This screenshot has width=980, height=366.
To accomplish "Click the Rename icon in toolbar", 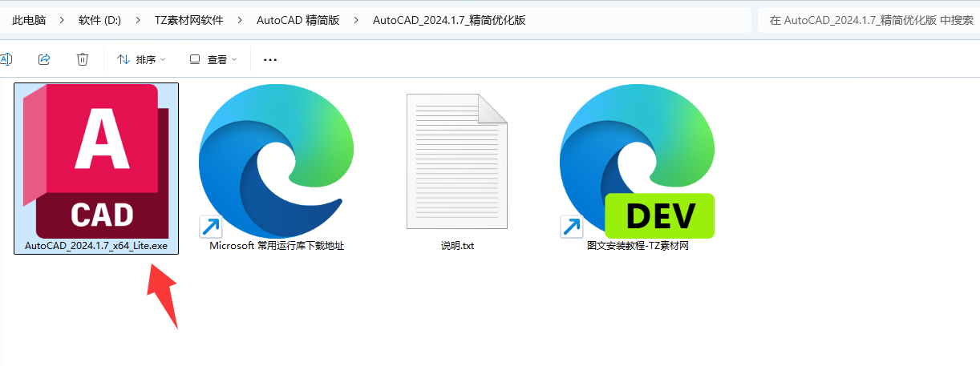I will point(5,59).
